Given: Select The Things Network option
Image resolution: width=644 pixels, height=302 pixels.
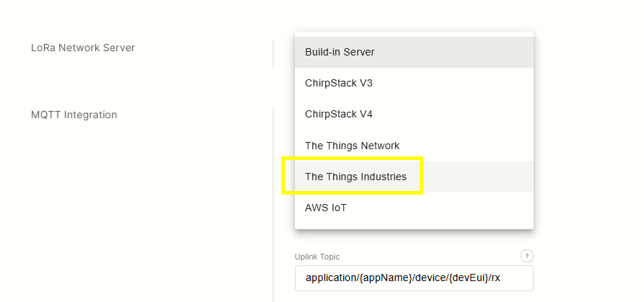Looking at the screenshot, I should tap(352, 146).
